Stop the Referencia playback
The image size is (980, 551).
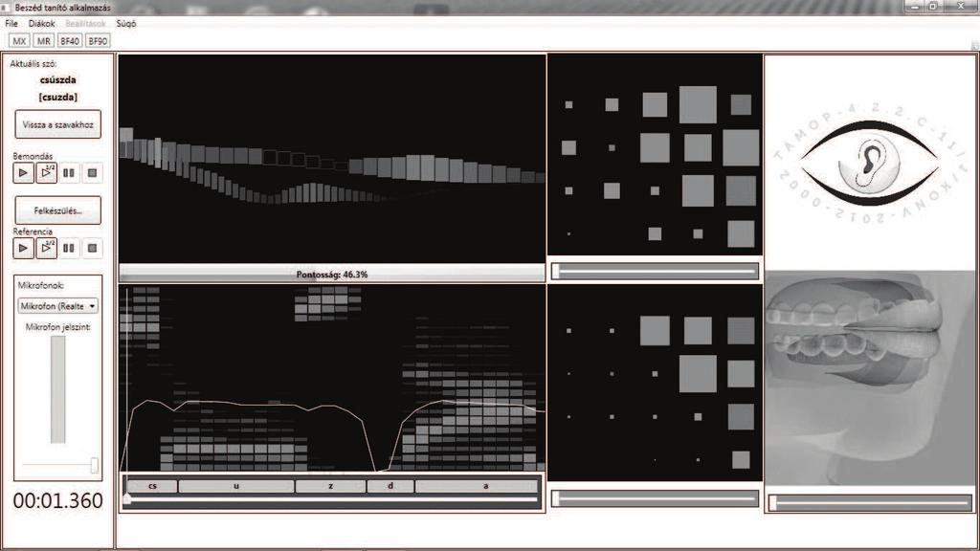pyautogui.click(x=92, y=248)
